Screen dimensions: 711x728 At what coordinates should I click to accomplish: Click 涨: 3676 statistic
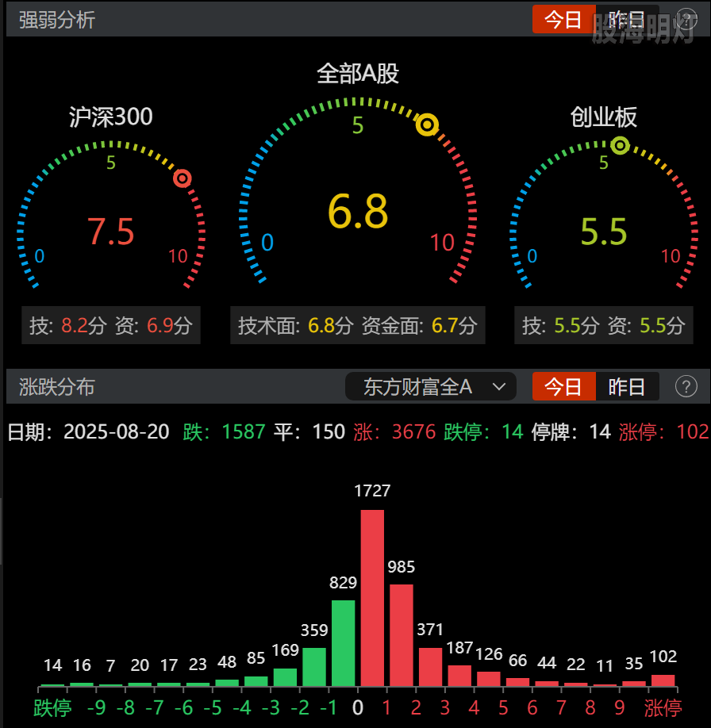click(x=394, y=431)
